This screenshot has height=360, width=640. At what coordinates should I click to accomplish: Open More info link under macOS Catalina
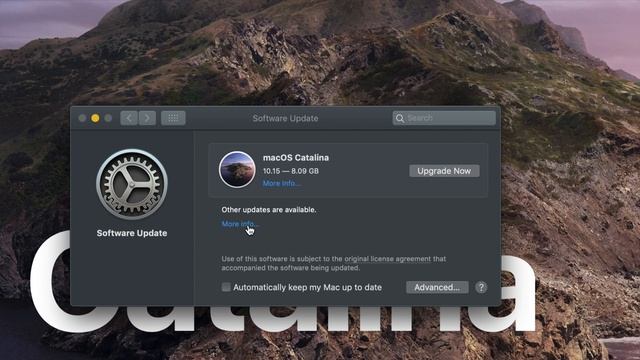click(x=281, y=183)
